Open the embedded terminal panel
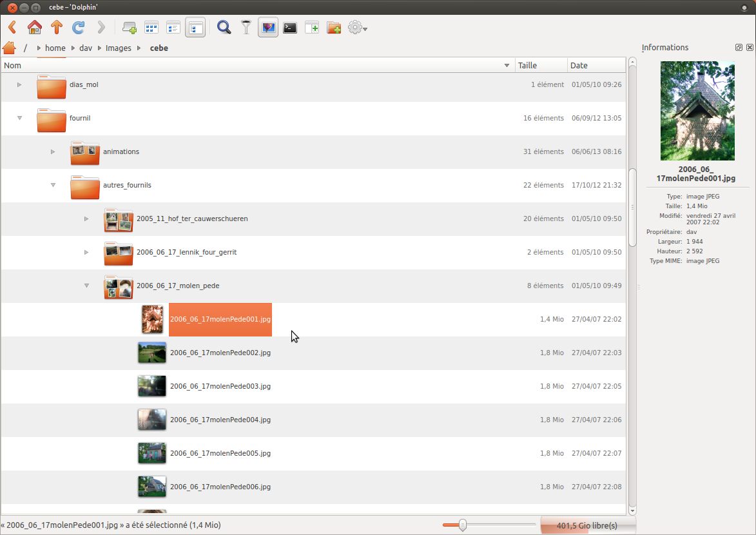The height and width of the screenshot is (535, 756). click(291, 28)
